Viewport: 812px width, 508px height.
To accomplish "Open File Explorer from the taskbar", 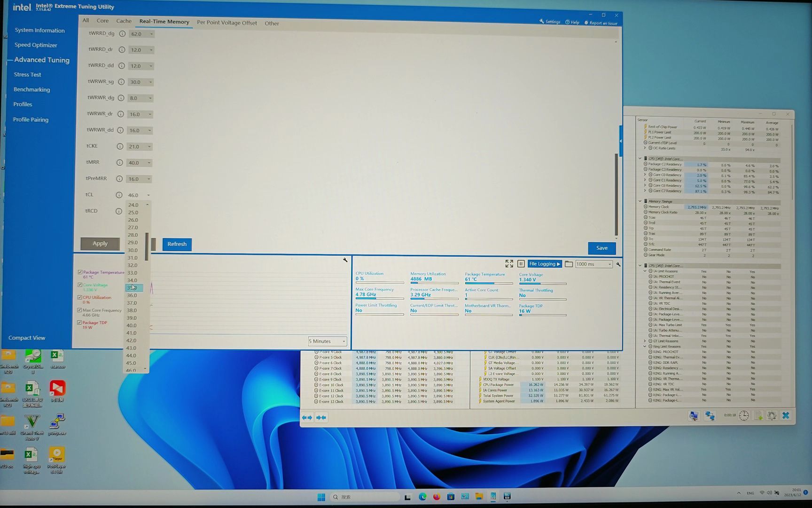I will (479, 497).
